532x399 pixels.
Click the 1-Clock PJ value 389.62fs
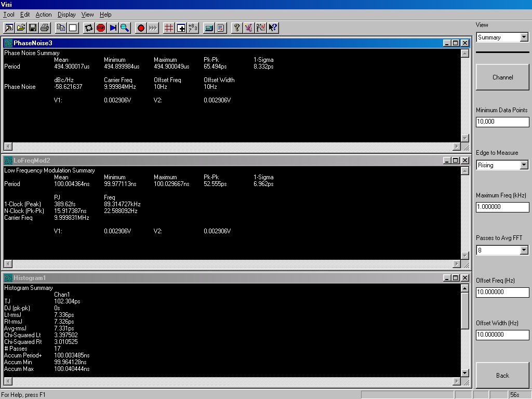(x=64, y=204)
